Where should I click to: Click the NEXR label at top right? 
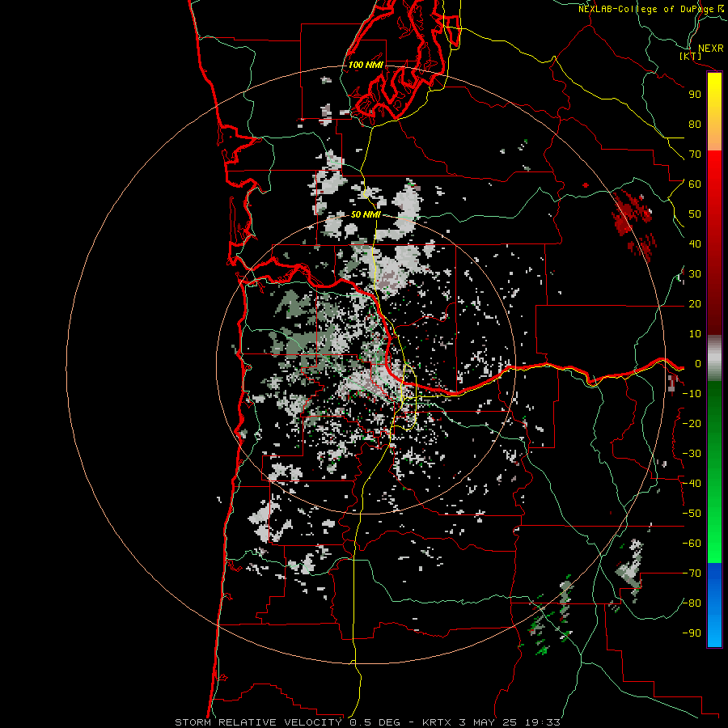pyautogui.click(x=711, y=49)
